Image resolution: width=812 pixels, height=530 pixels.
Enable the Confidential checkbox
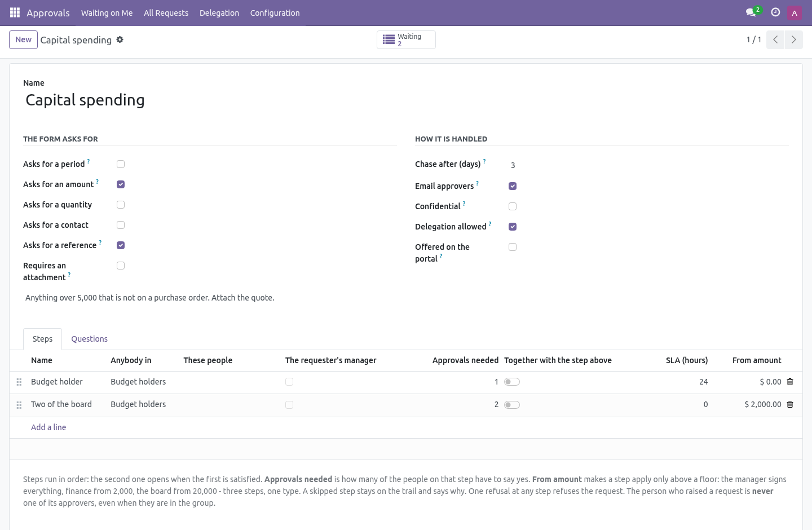(513, 206)
